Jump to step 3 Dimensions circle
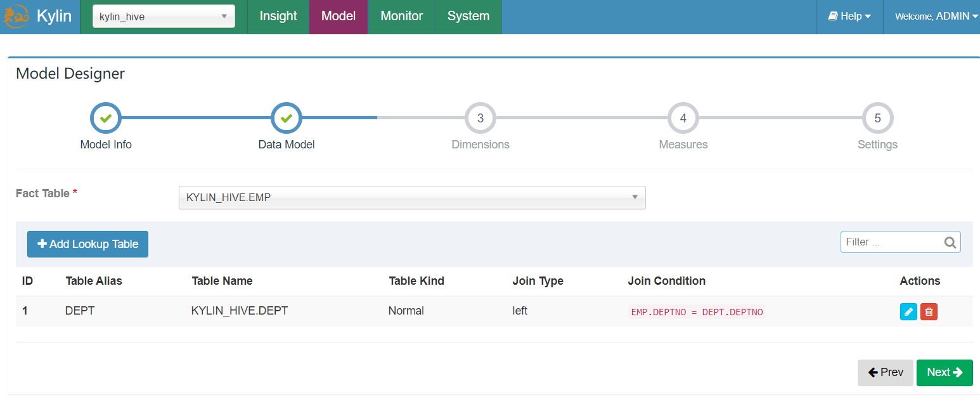The width and height of the screenshot is (980, 397). pos(480,118)
